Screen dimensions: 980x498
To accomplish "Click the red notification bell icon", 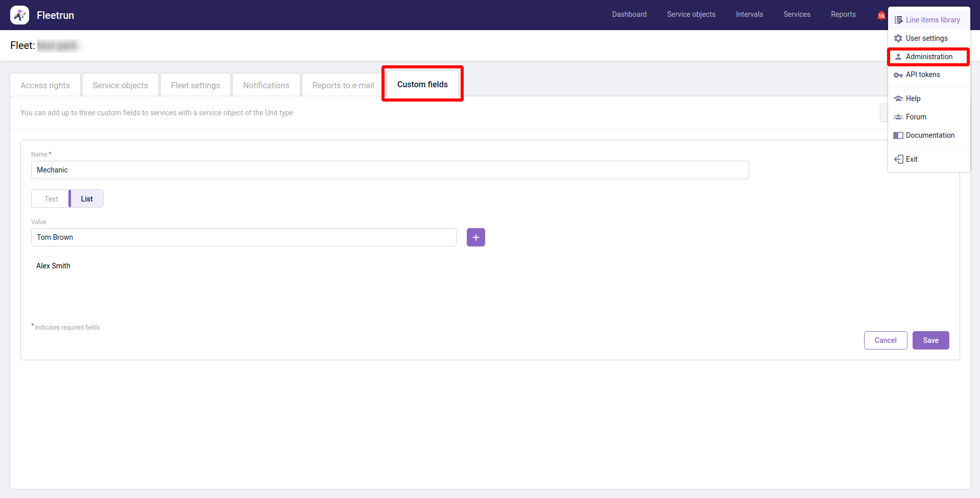I will click(x=881, y=15).
